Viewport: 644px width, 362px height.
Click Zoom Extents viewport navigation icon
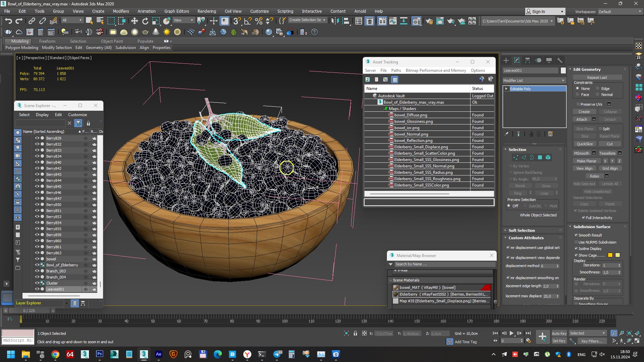pos(629,333)
